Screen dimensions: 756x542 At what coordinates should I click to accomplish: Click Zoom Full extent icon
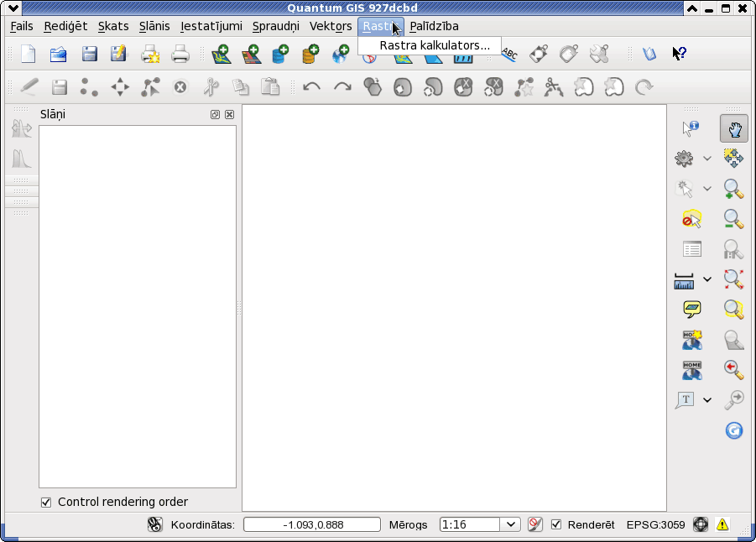pyautogui.click(x=734, y=279)
